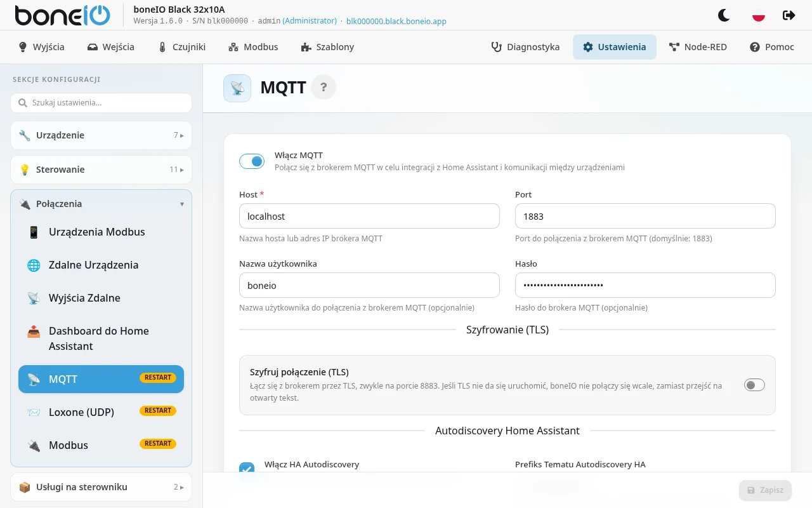This screenshot has width=812, height=508.
Task: Open the Szablony tab
Action: coord(327,47)
